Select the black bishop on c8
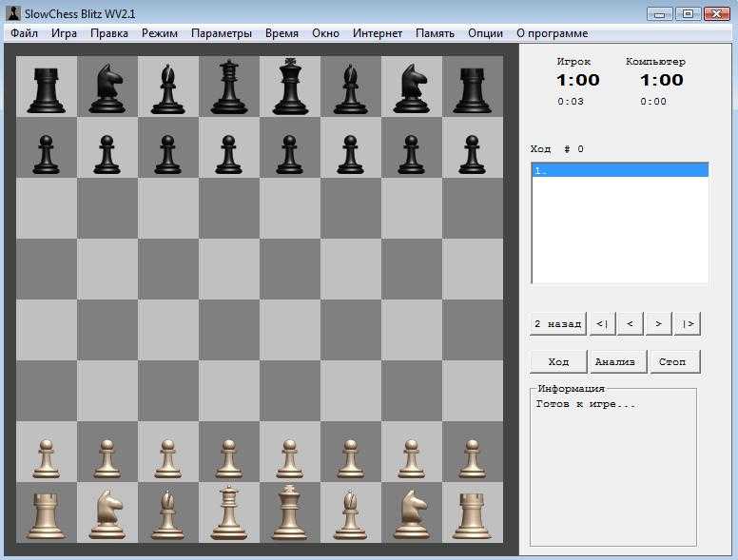 [167, 89]
